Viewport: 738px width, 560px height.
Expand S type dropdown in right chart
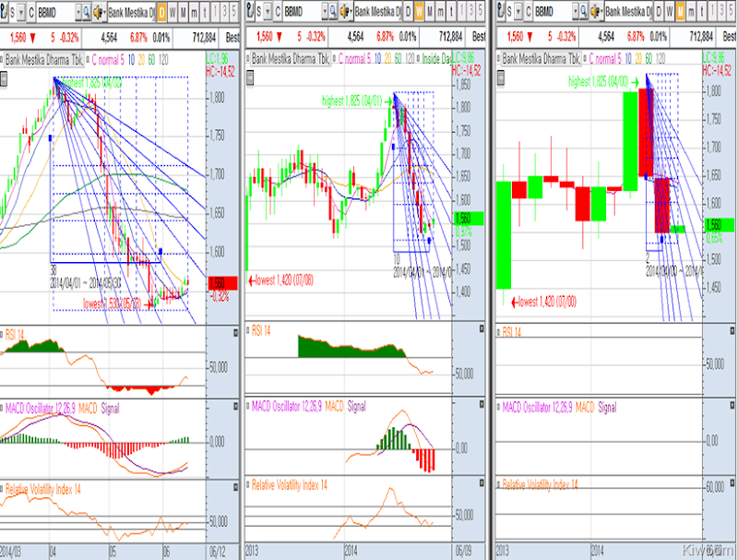tap(518, 12)
